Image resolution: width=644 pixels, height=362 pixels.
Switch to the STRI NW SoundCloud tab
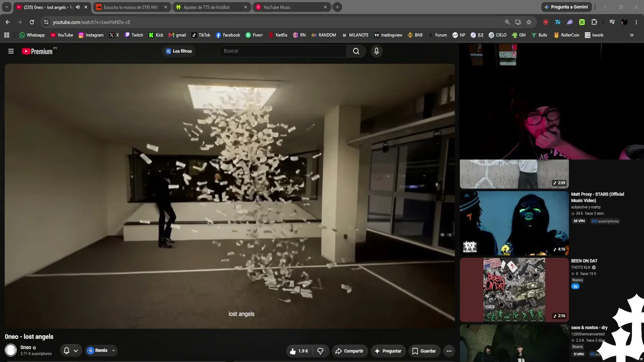click(131, 7)
